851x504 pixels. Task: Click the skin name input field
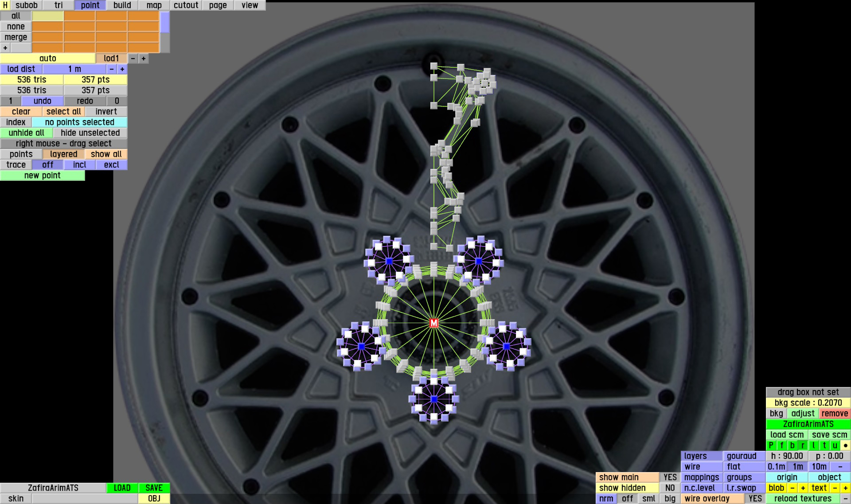pyautogui.click(x=85, y=499)
